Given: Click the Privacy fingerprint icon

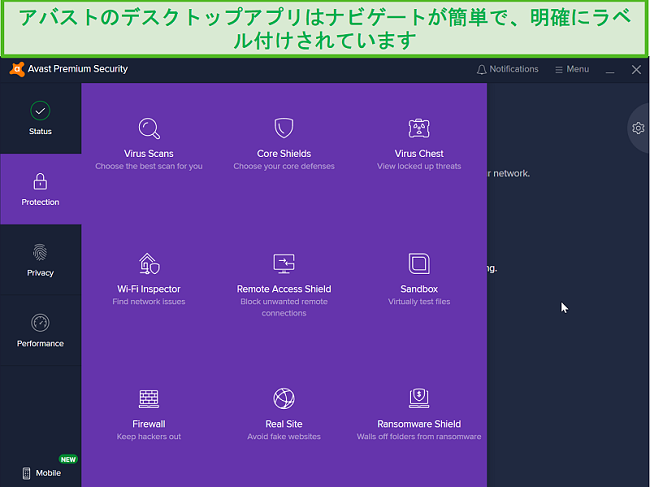Looking at the screenshot, I should point(40,252).
